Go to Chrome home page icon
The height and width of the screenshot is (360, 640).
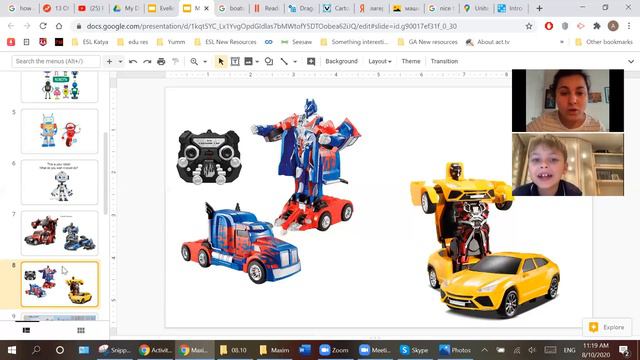pyautogui.click(x=59, y=26)
